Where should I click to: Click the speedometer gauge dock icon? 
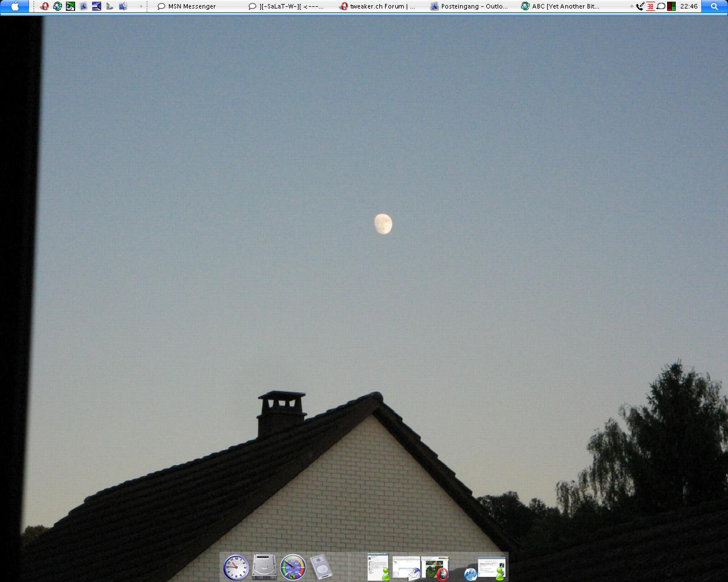click(293, 567)
